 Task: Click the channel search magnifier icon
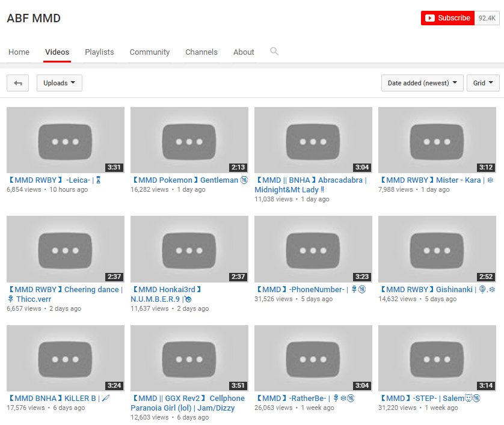tap(274, 52)
